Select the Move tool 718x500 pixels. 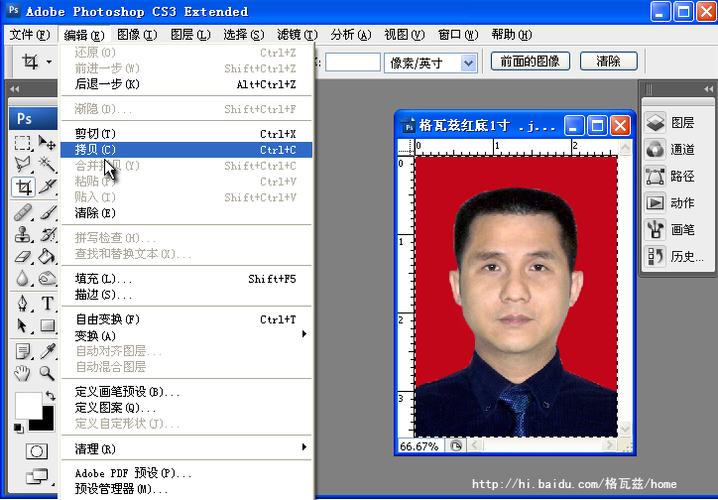(47, 143)
